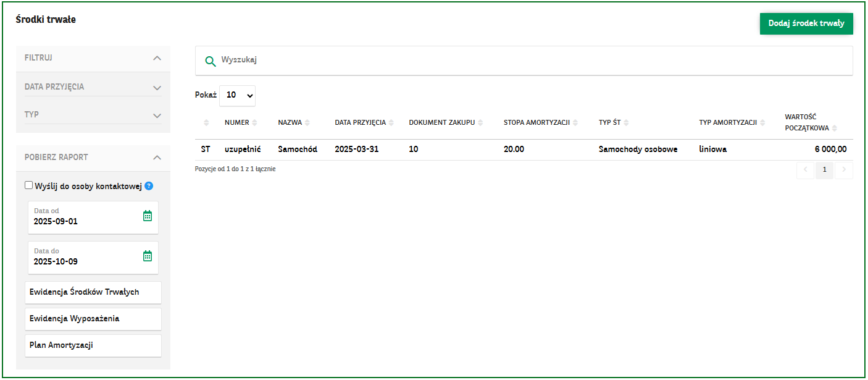This screenshot has height=380, width=868.
Task: Click sort arrows in first unnamed column
Action: [207, 123]
